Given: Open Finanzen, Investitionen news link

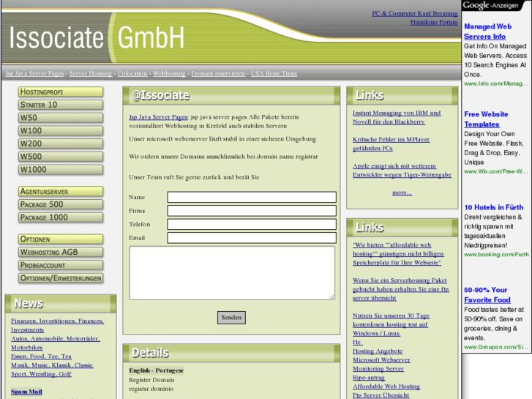Looking at the screenshot, I should pos(57,325).
